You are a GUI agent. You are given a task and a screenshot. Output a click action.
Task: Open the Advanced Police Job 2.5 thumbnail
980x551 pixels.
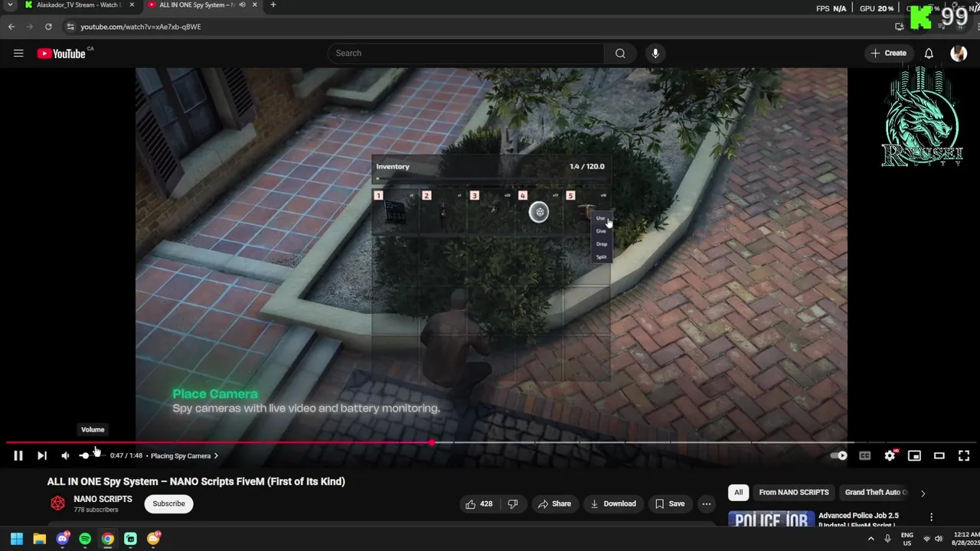(x=770, y=519)
